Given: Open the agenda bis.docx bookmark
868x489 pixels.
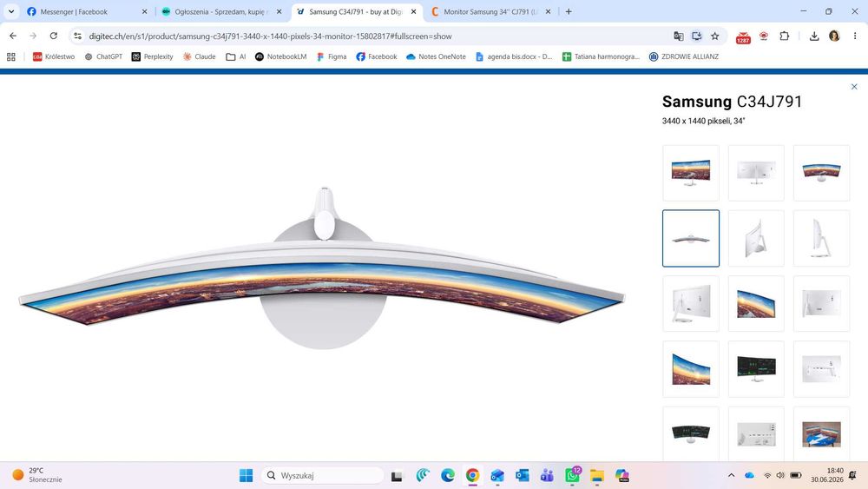Looking at the screenshot, I should click(x=514, y=56).
